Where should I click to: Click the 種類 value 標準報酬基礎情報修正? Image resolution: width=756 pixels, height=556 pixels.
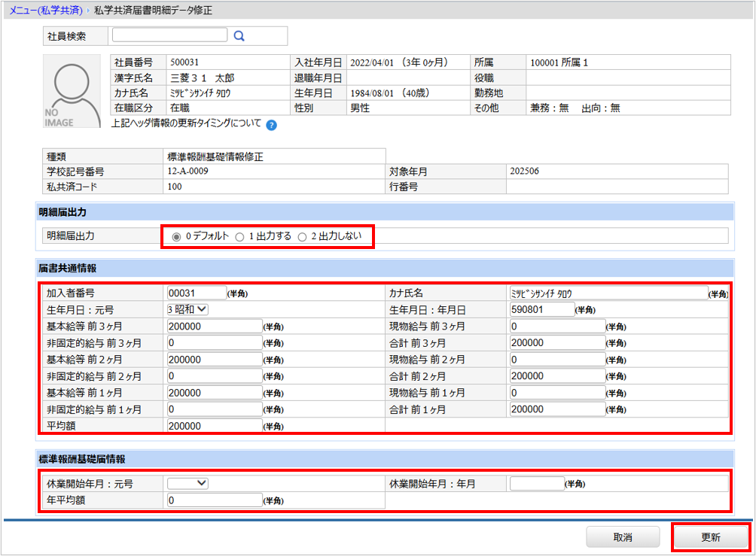pos(215,156)
